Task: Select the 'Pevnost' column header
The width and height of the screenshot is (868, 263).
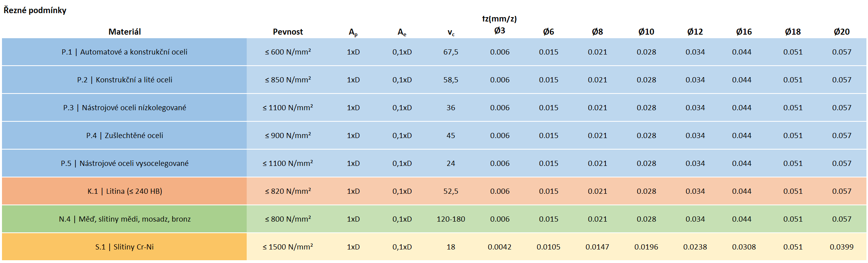Action: click(x=288, y=32)
